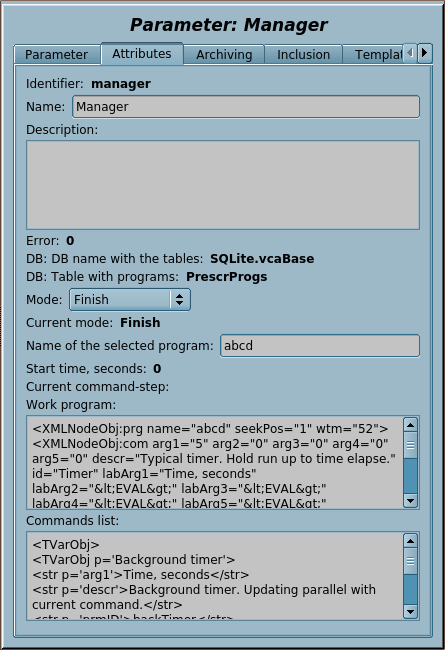Click the selected program field with abcd
Screen dimensions: 445x650
point(320,346)
